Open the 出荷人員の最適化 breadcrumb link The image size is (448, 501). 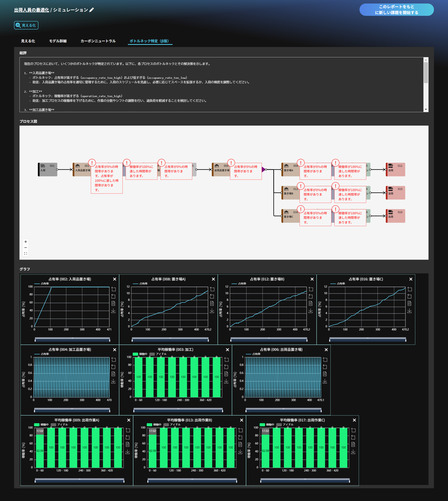pyautogui.click(x=32, y=10)
